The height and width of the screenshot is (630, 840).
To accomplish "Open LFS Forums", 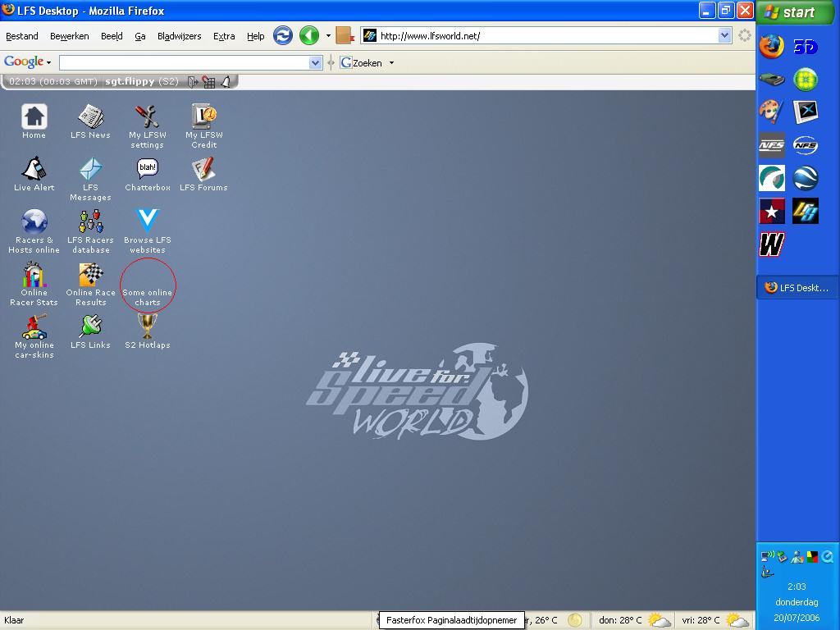I will (203, 174).
